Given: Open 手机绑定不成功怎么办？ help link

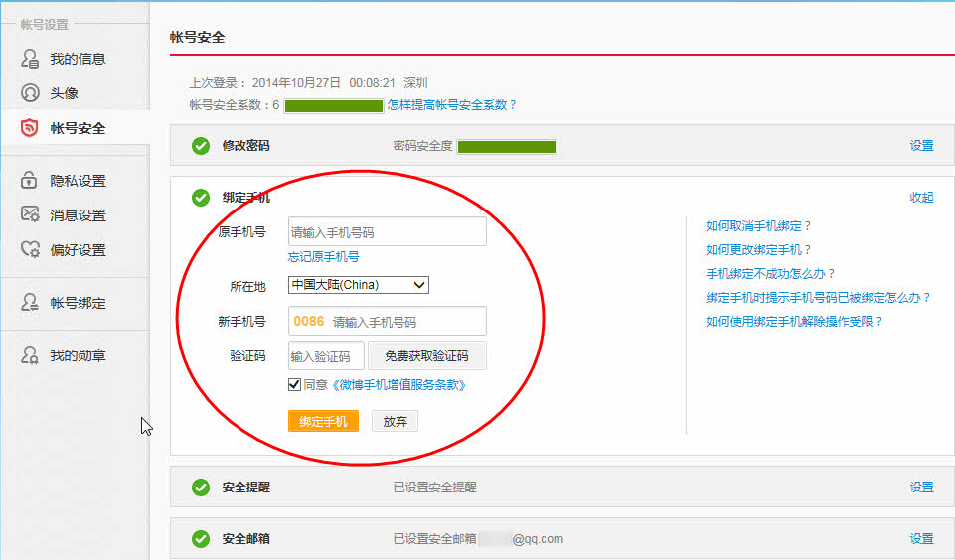Looking at the screenshot, I should [x=770, y=273].
